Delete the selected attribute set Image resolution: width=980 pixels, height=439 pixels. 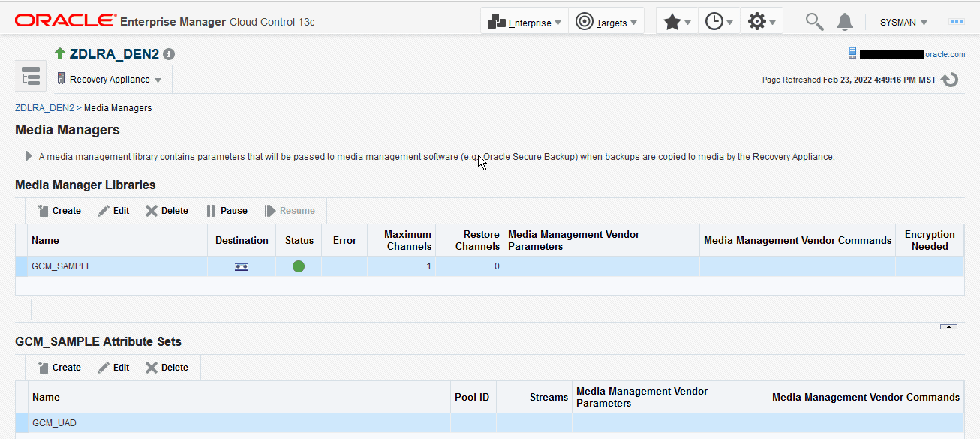[167, 368]
